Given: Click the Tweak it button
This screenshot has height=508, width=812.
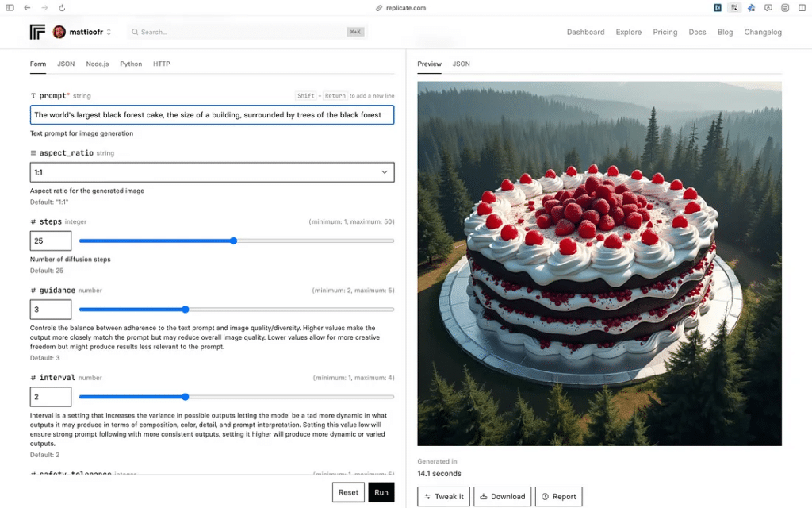Looking at the screenshot, I should pyautogui.click(x=444, y=497).
